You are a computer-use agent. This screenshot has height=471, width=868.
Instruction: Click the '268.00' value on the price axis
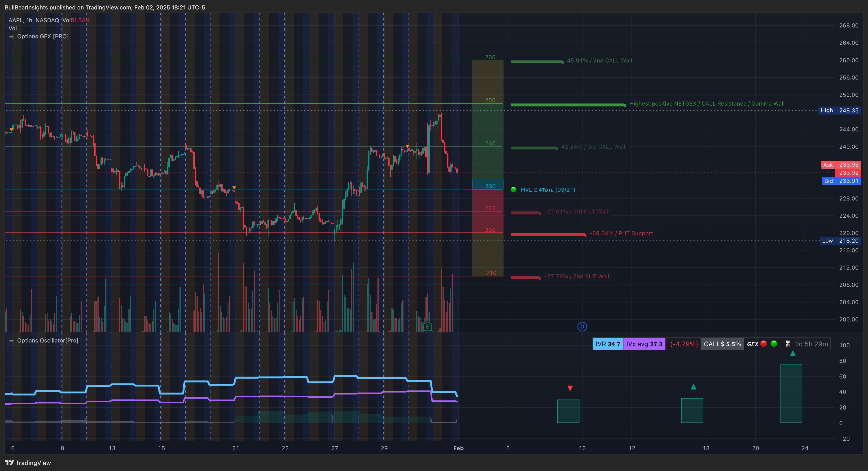tap(848, 26)
